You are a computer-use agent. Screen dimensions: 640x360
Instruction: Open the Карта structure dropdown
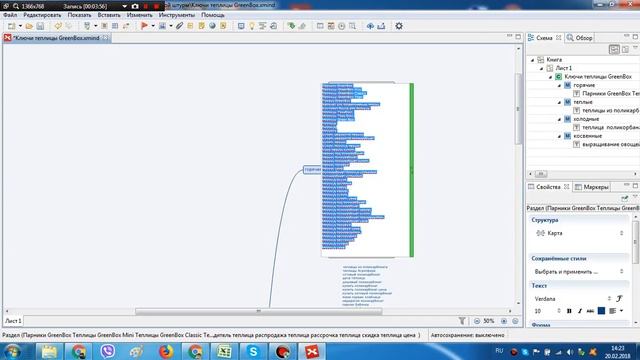pyautogui.click(x=579, y=233)
